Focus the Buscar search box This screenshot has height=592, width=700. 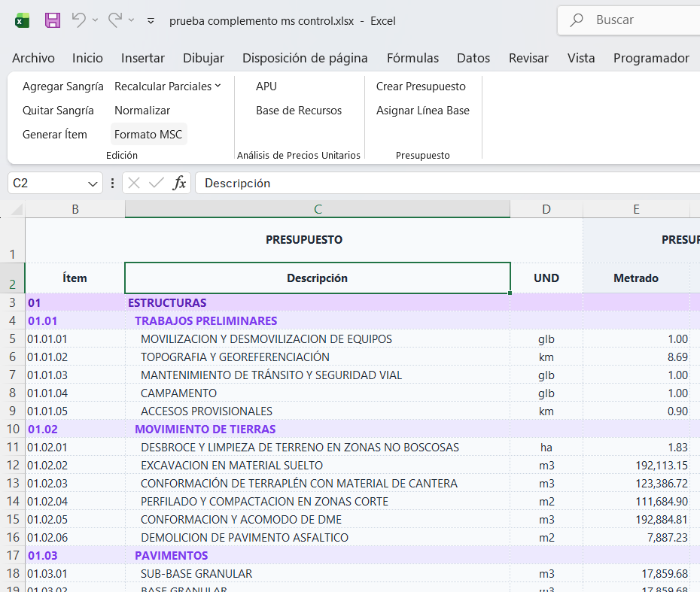click(x=628, y=20)
